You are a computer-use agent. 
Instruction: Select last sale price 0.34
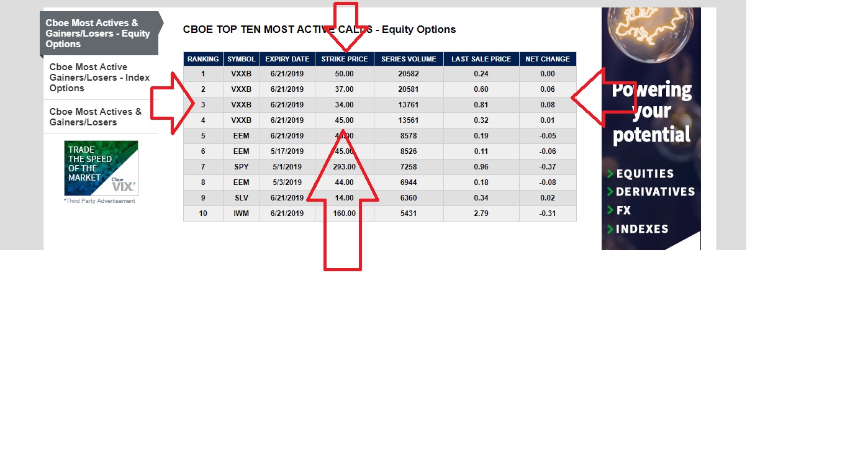tap(481, 198)
